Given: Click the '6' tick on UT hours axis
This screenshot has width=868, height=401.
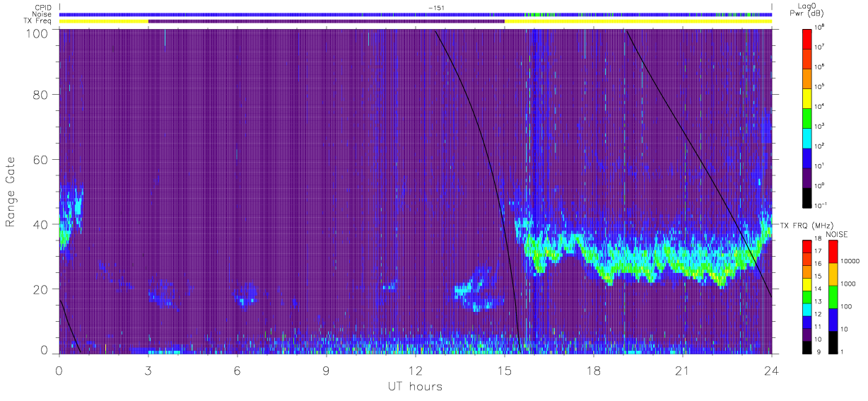Looking at the screenshot, I should pyautogui.click(x=237, y=370).
